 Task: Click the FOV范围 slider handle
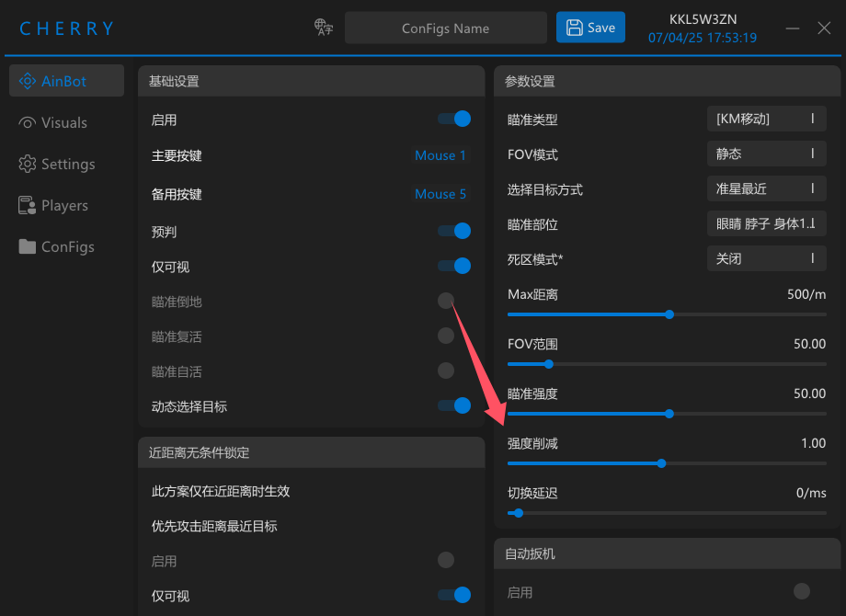[549, 364]
